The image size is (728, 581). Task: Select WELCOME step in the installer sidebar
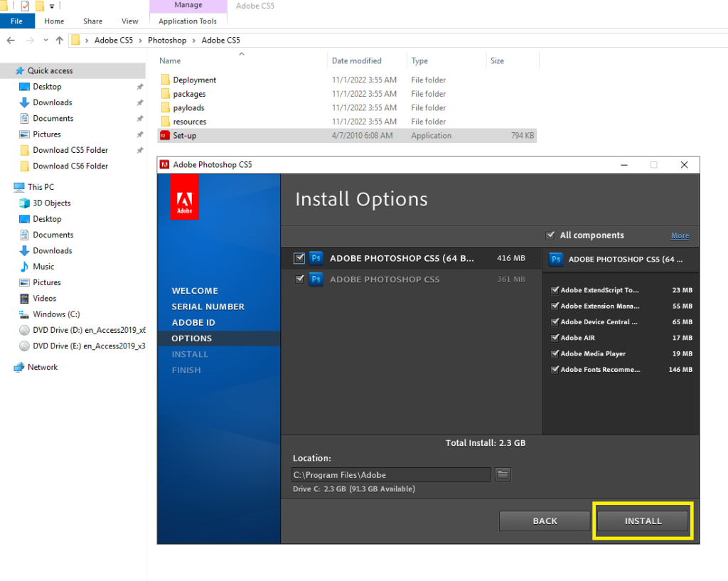pos(195,291)
